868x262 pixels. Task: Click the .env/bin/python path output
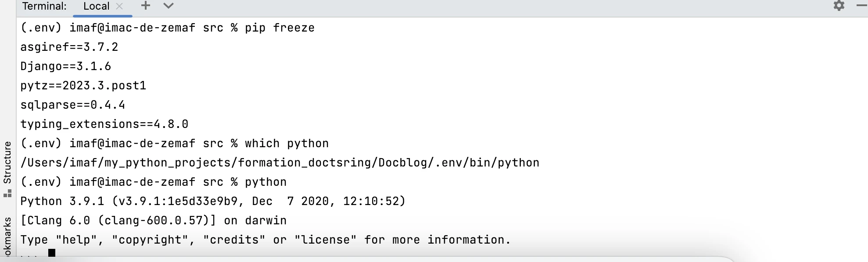[x=280, y=163]
